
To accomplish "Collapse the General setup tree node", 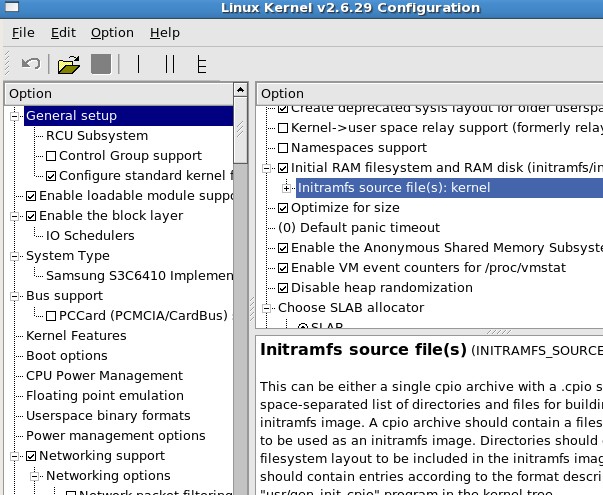I will coord(14,116).
